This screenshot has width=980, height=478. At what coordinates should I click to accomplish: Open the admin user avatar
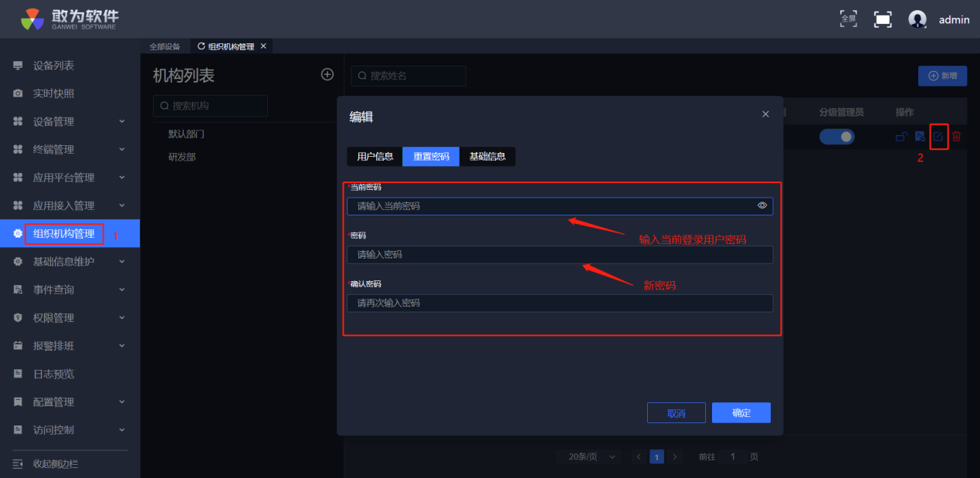[x=917, y=19]
